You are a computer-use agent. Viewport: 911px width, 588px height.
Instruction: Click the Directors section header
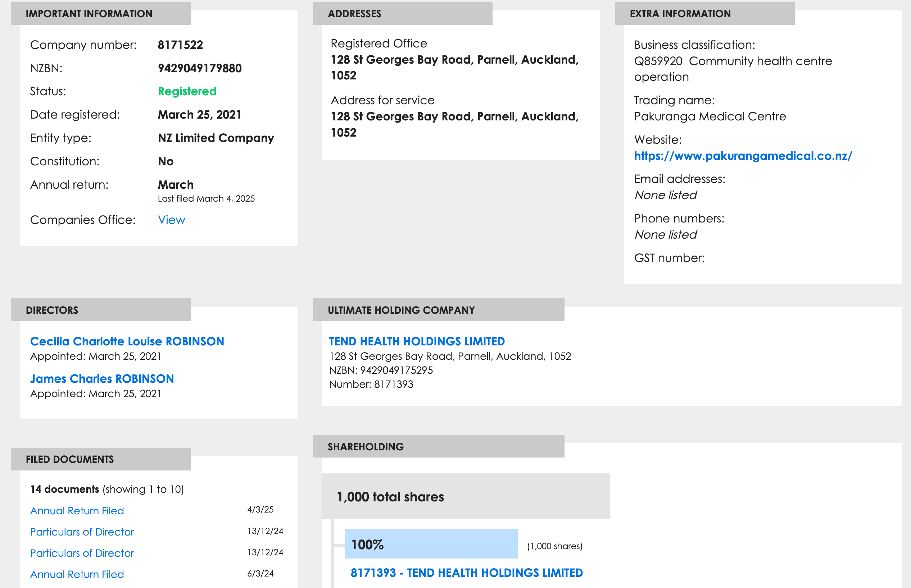click(100, 310)
